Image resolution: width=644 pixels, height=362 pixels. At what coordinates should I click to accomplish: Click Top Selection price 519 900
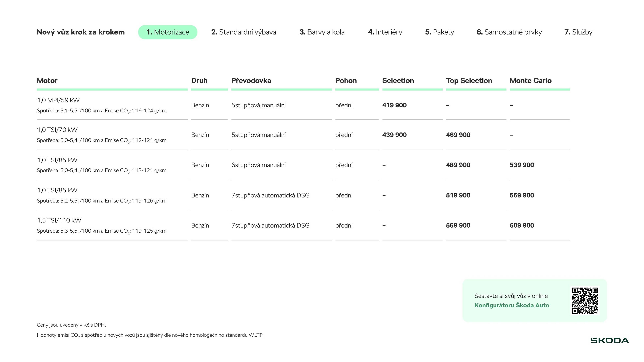click(x=458, y=195)
